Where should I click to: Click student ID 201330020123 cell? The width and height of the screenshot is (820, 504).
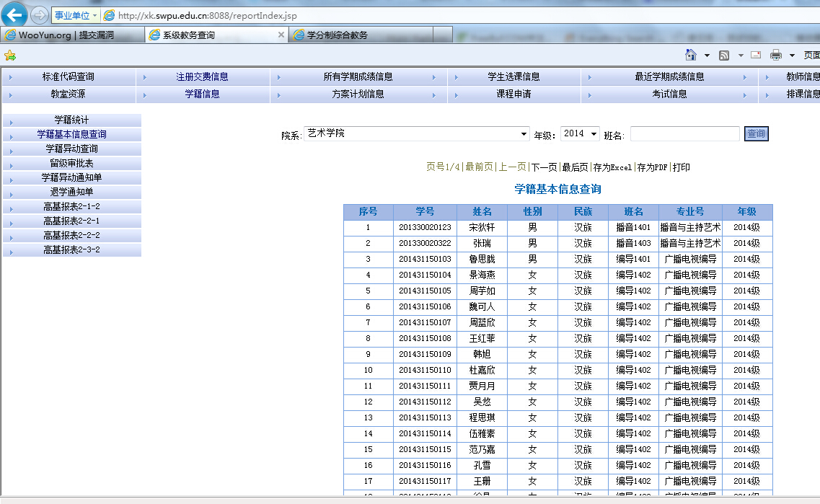pos(426,227)
